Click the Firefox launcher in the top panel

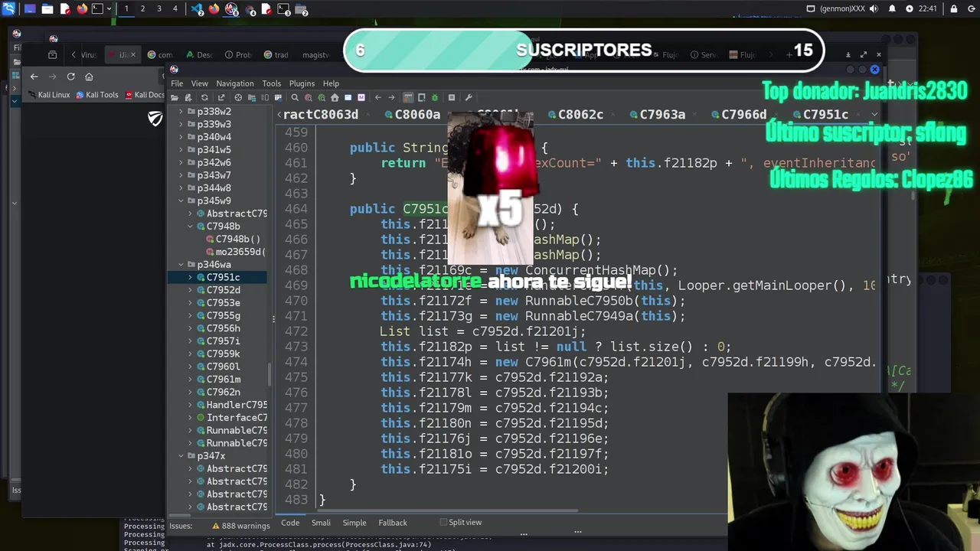click(x=81, y=9)
